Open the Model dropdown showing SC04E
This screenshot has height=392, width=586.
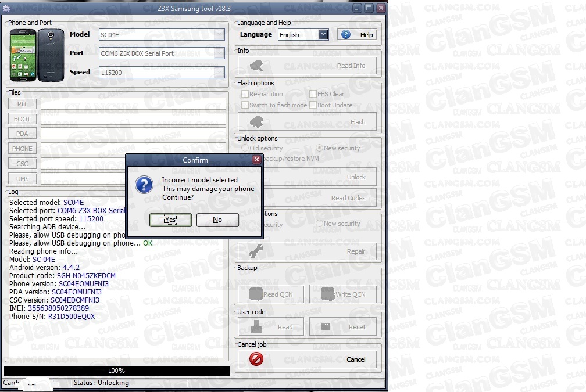pyautogui.click(x=219, y=35)
